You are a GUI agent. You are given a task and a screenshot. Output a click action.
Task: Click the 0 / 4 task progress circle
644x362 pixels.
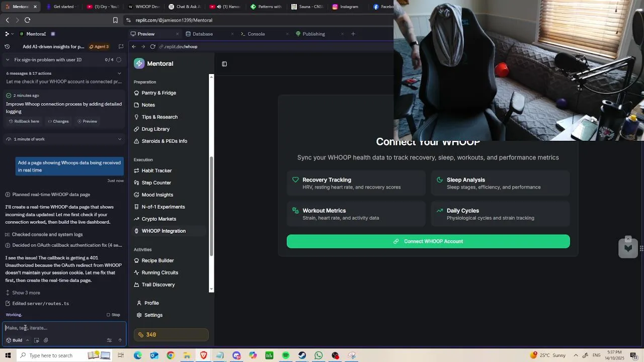119,60
